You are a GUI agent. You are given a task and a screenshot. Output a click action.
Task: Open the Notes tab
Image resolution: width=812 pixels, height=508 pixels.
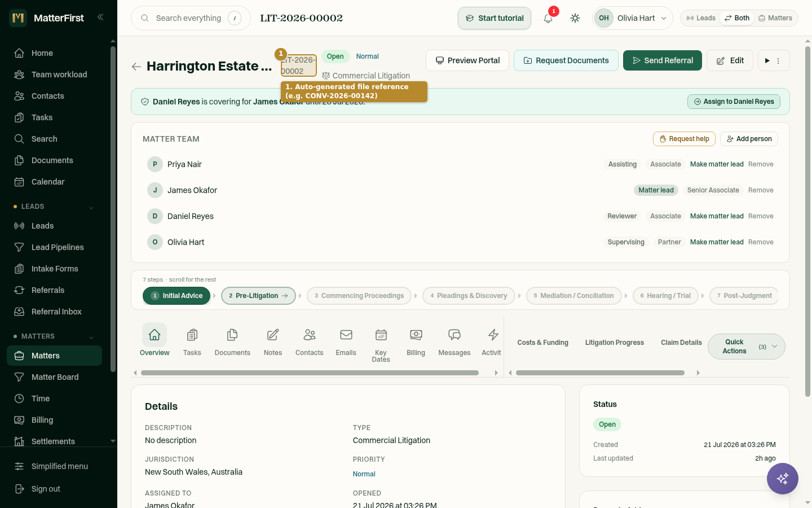273,340
